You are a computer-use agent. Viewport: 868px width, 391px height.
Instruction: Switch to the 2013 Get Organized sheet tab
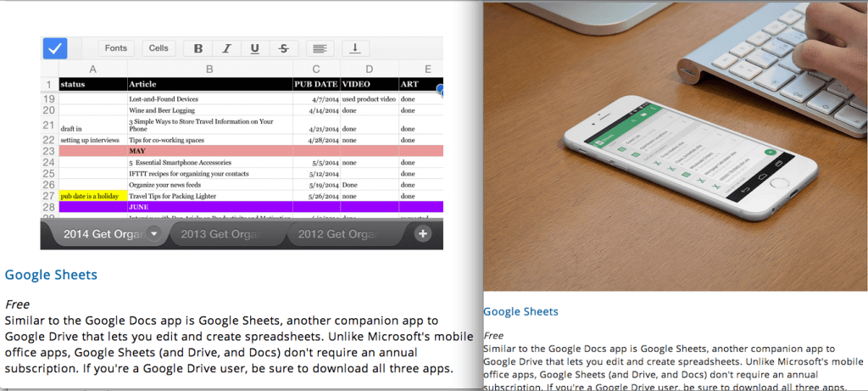click(x=227, y=234)
